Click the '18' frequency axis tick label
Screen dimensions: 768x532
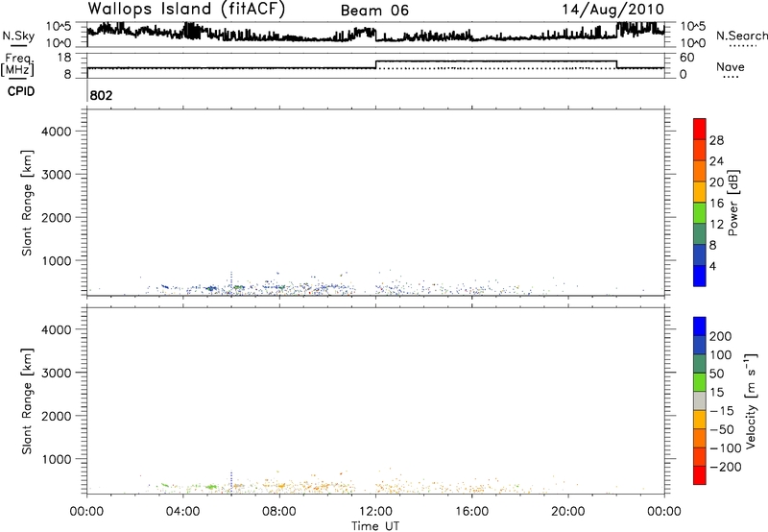(x=64, y=58)
